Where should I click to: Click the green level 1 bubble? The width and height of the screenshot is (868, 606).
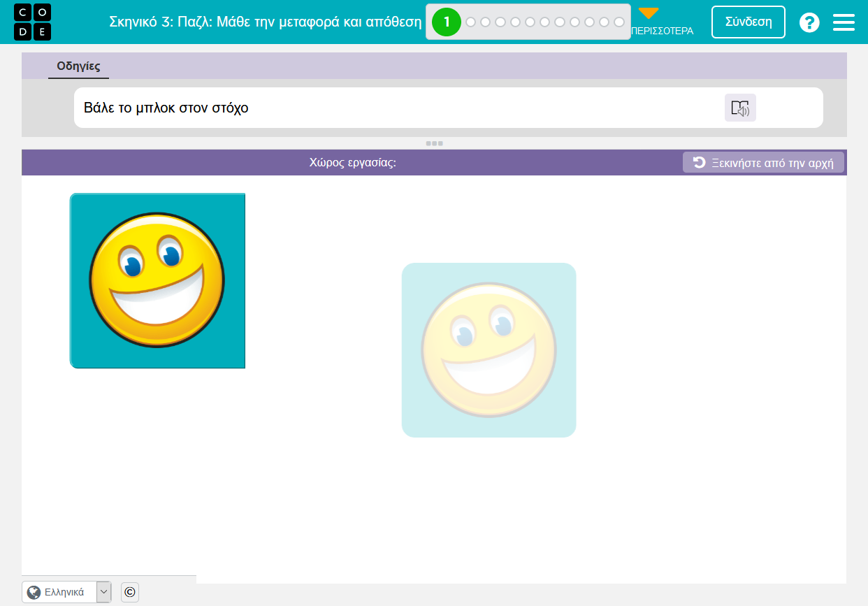447,22
